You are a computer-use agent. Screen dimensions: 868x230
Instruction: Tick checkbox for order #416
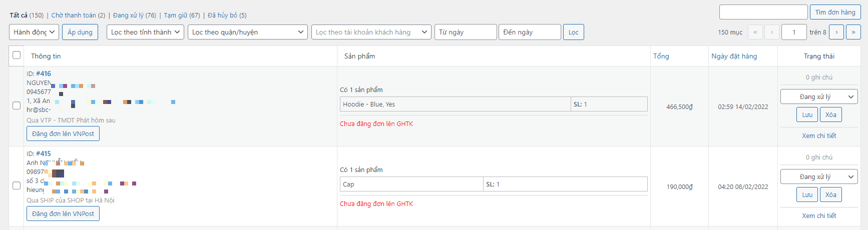pos(17,105)
